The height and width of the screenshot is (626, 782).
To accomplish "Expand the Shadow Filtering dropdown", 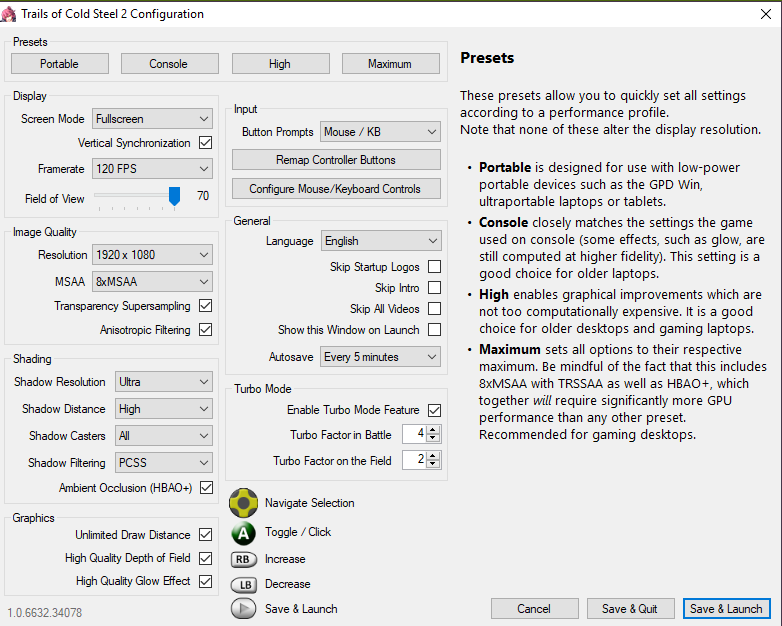I will 164,463.
